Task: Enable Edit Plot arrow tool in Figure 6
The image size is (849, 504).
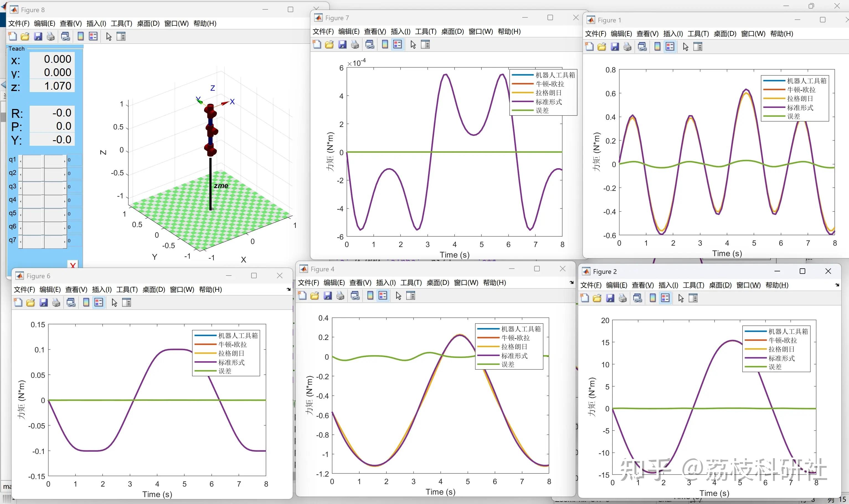Action: point(114,303)
